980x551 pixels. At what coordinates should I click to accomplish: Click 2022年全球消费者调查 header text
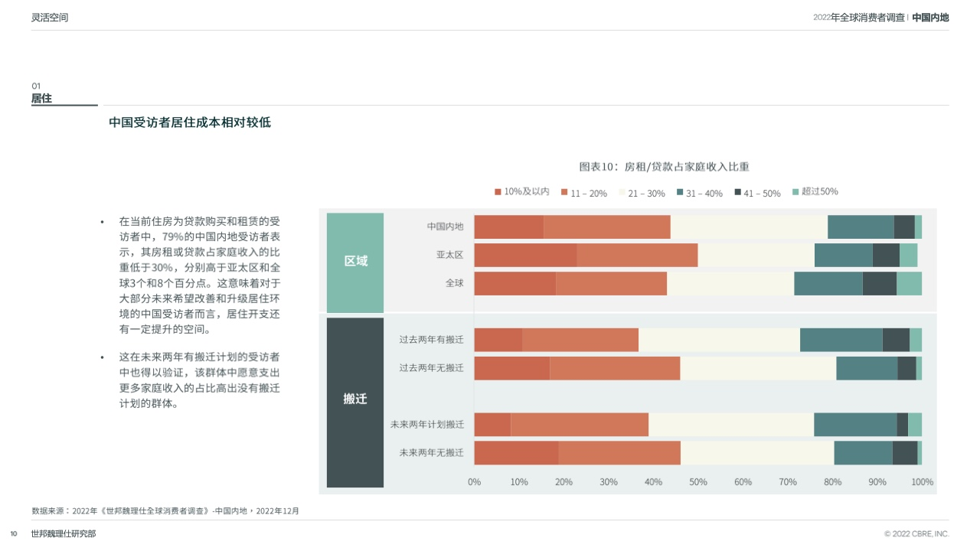pyautogui.click(x=859, y=17)
